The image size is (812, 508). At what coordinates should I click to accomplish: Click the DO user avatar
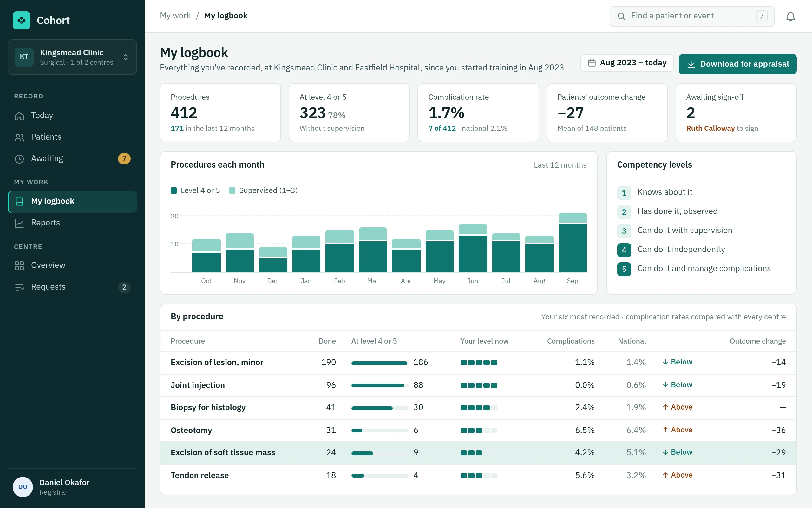pos(23,487)
